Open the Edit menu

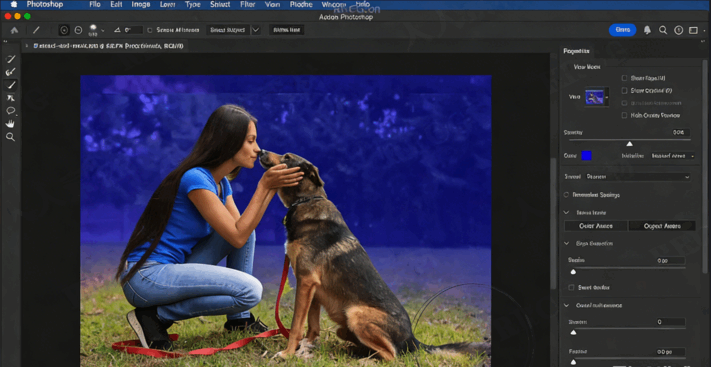[116, 5]
